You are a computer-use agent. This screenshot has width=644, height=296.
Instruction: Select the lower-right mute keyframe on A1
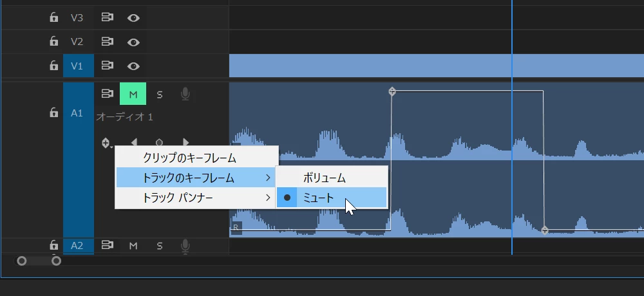(544, 230)
